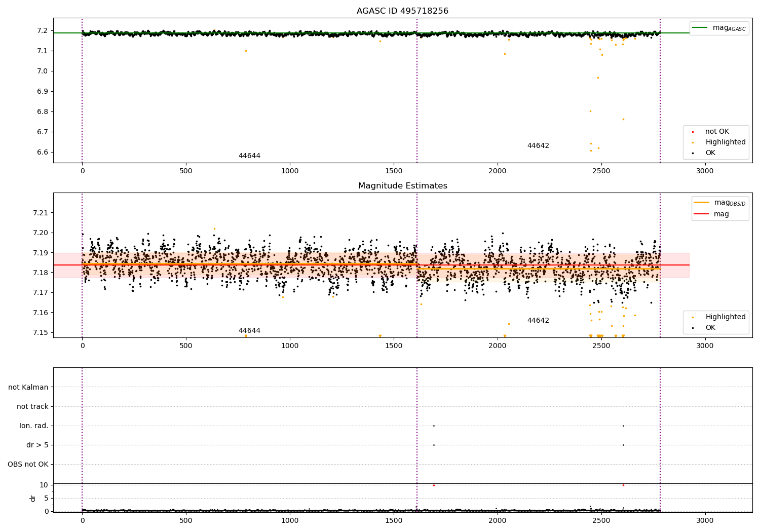Click the 44644 annotation in the top panel

[249, 156]
